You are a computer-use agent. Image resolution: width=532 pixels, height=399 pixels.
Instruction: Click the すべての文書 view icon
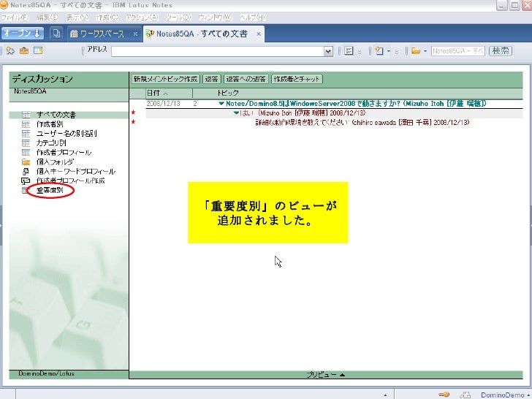point(26,115)
